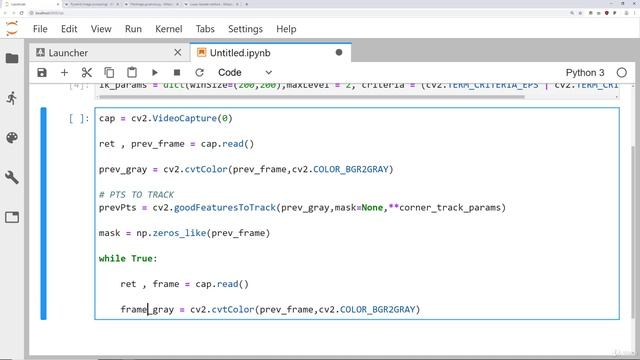Open the Kernel menu
640x360 pixels.
169,29
